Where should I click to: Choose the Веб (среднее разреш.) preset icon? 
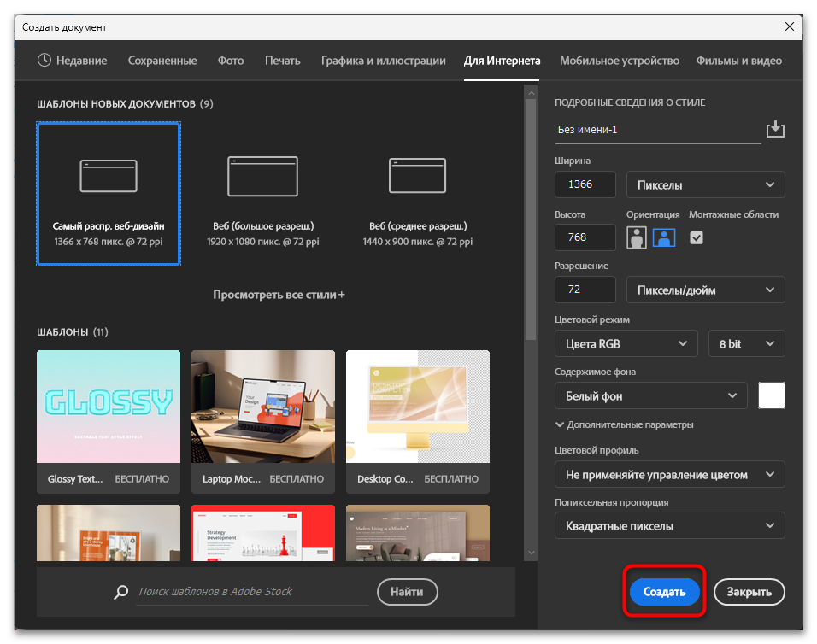pyautogui.click(x=417, y=176)
